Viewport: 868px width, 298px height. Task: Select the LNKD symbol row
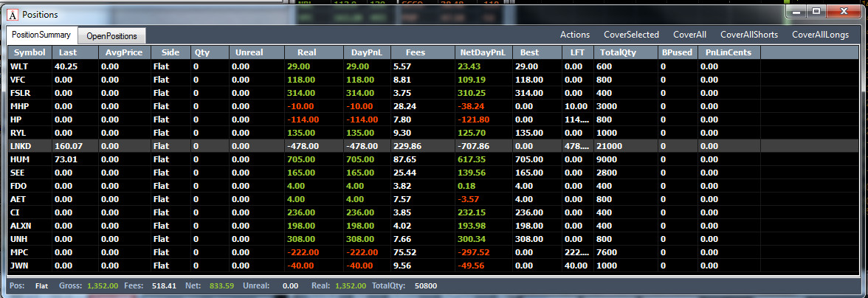coord(434,146)
